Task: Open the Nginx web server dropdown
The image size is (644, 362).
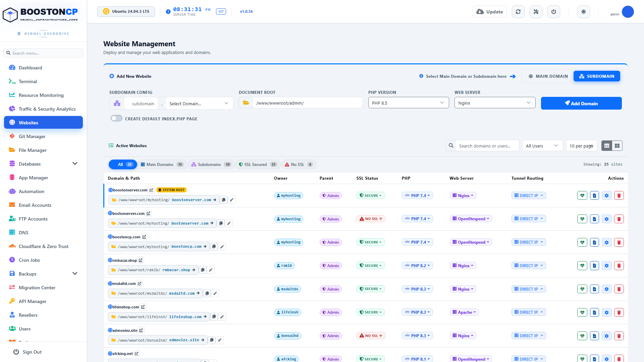Action: [495, 103]
